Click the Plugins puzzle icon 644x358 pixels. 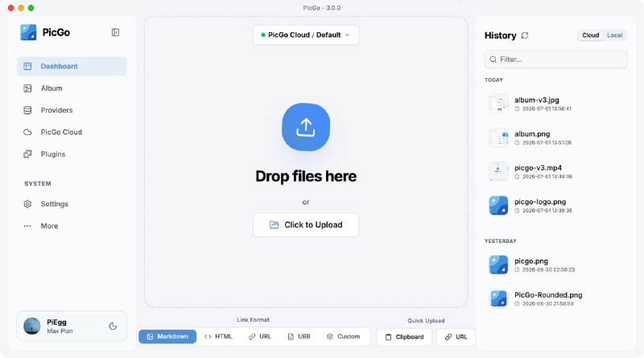tap(27, 154)
